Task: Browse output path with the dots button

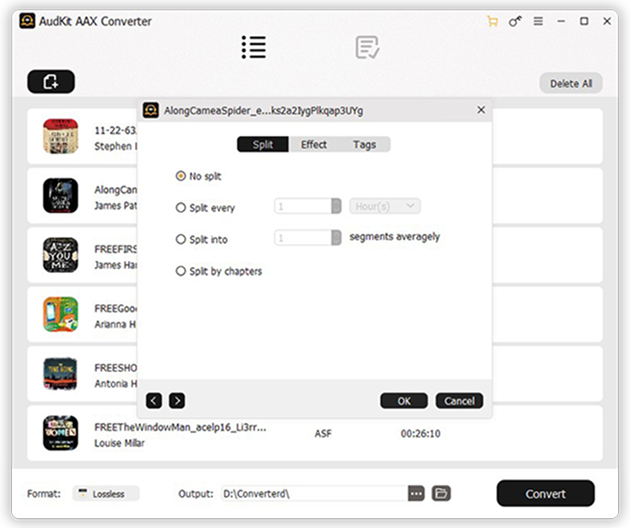Action: [416, 493]
